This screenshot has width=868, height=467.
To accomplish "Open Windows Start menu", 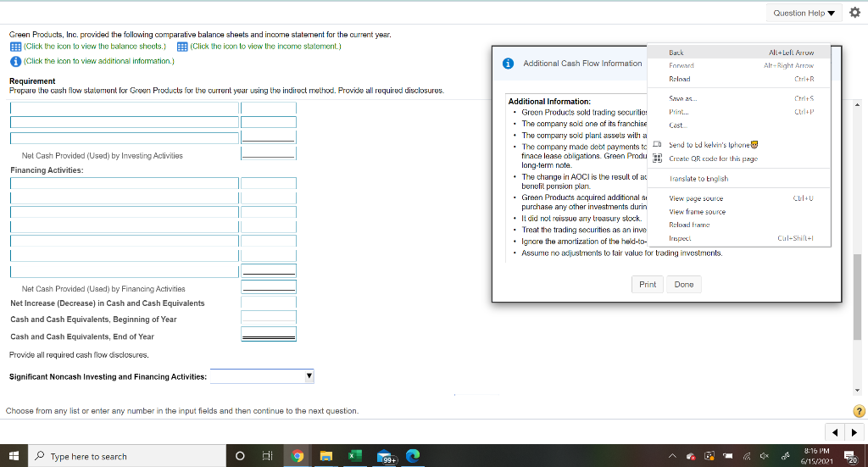I will tap(14, 456).
